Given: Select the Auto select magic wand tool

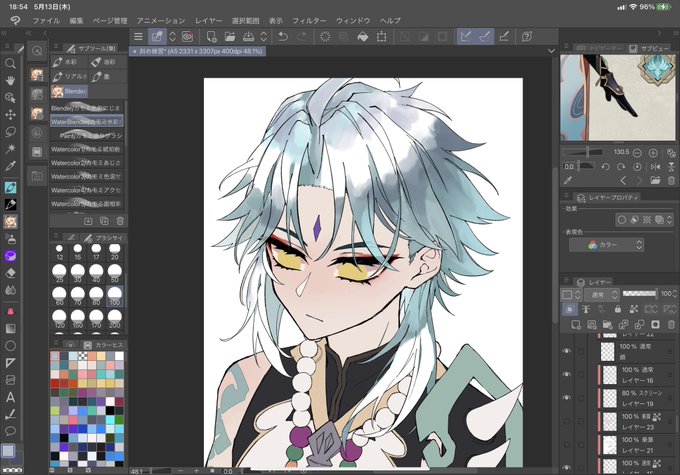Looking at the screenshot, I should click(x=10, y=149).
